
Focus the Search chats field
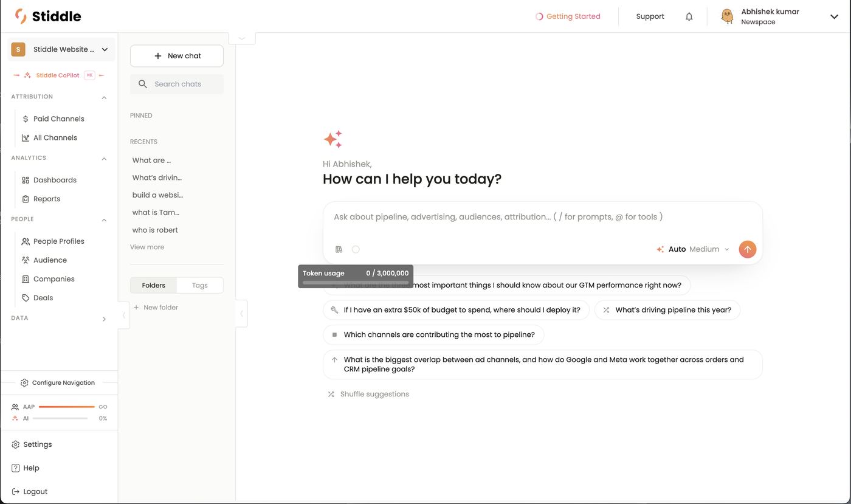tap(177, 84)
